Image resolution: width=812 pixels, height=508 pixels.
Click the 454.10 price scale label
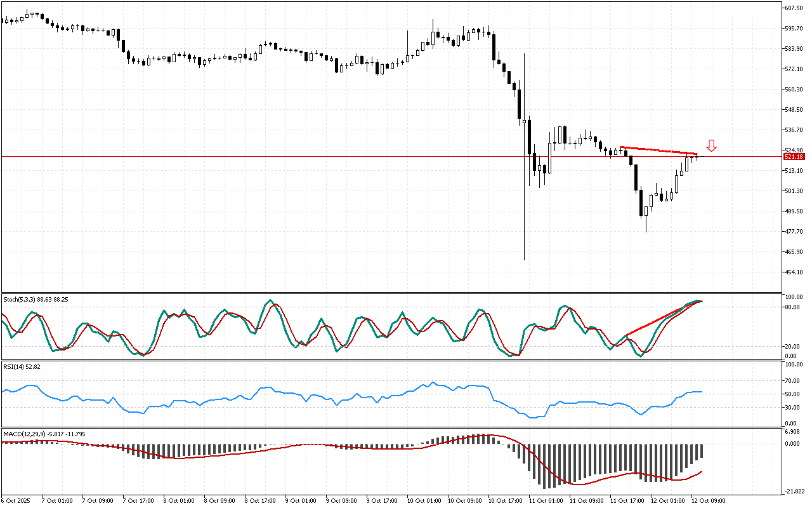(x=794, y=272)
